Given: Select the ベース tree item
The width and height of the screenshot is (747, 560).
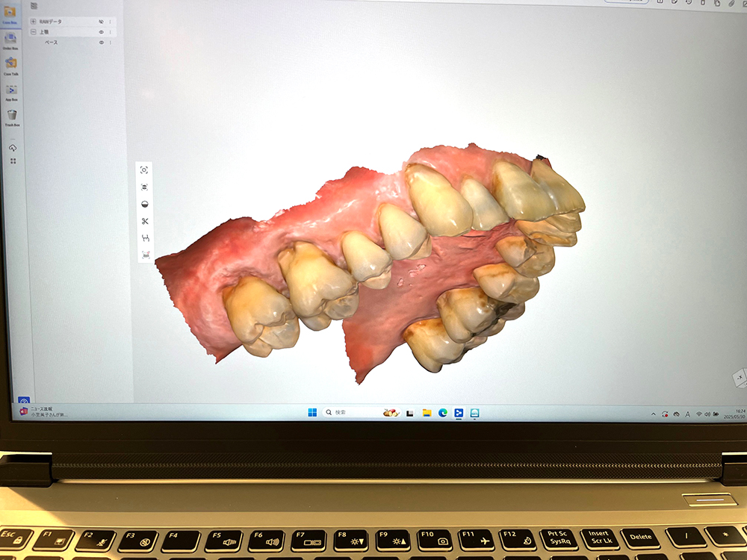Looking at the screenshot, I should click(x=51, y=43).
